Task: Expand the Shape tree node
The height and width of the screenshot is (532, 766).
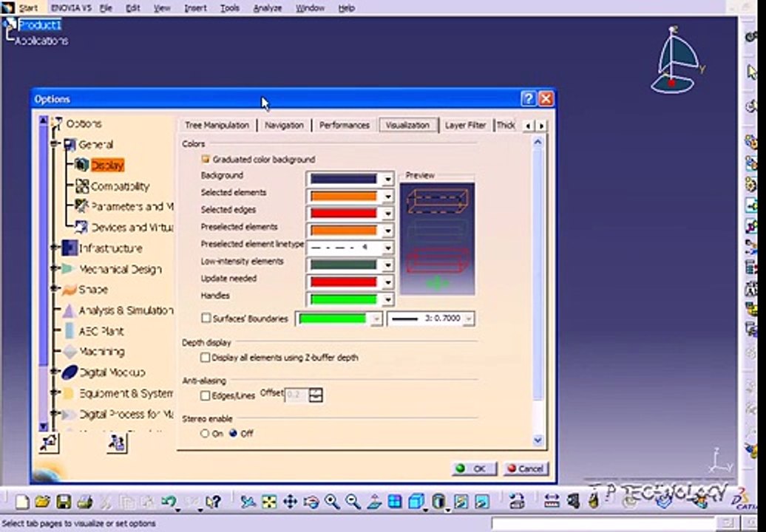Action: point(54,290)
